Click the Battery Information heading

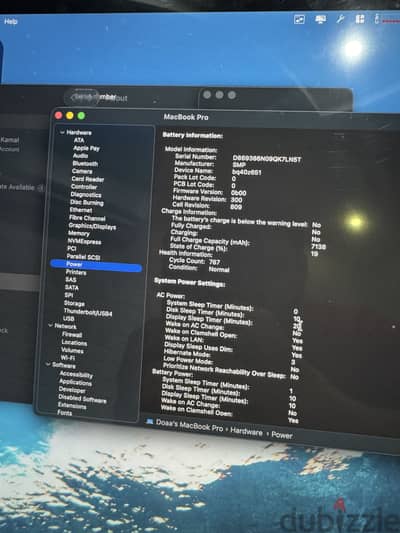coord(192,135)
